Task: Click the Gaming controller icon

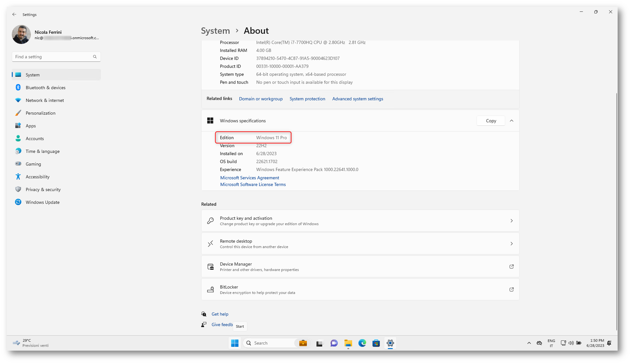Action: pos(18,164)
